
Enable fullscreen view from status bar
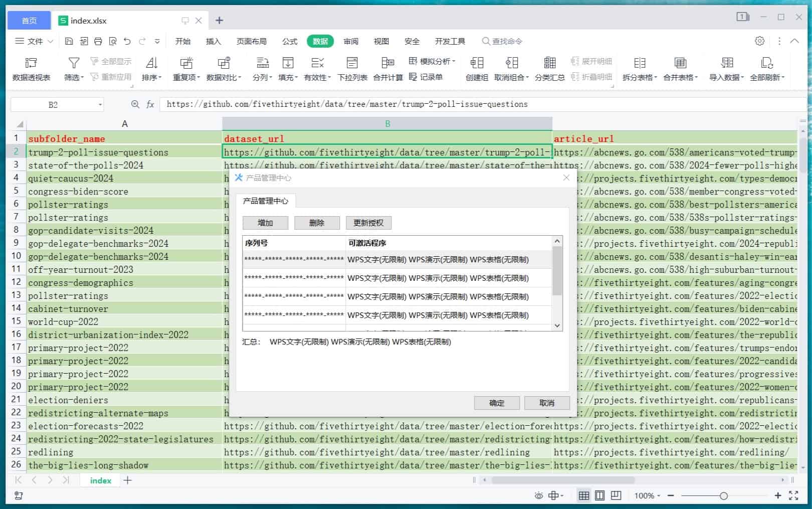[793, 495]
